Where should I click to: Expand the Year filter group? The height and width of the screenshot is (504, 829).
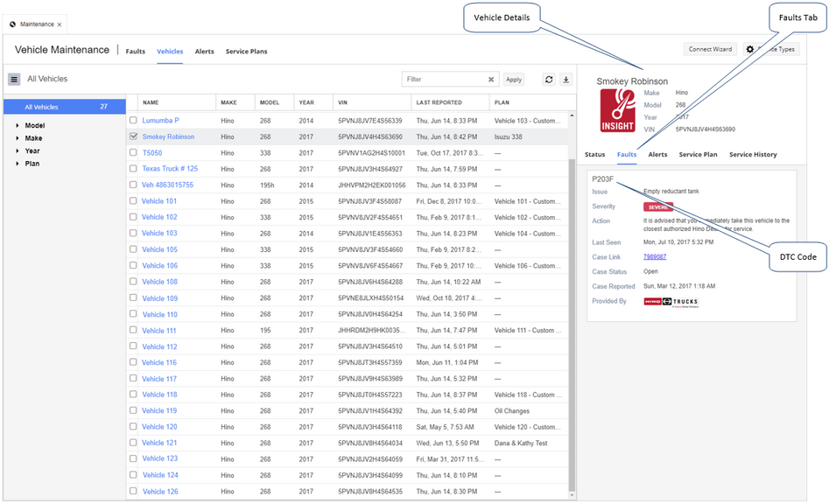click(18, 151)
